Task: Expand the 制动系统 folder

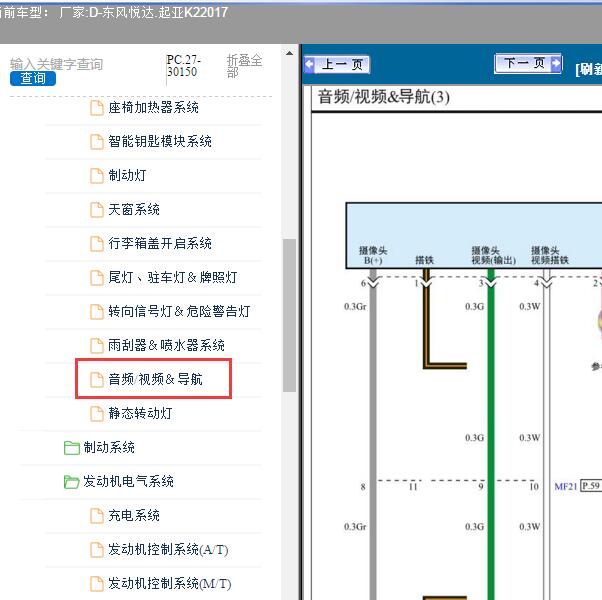Action: click(x=109, y=448)
